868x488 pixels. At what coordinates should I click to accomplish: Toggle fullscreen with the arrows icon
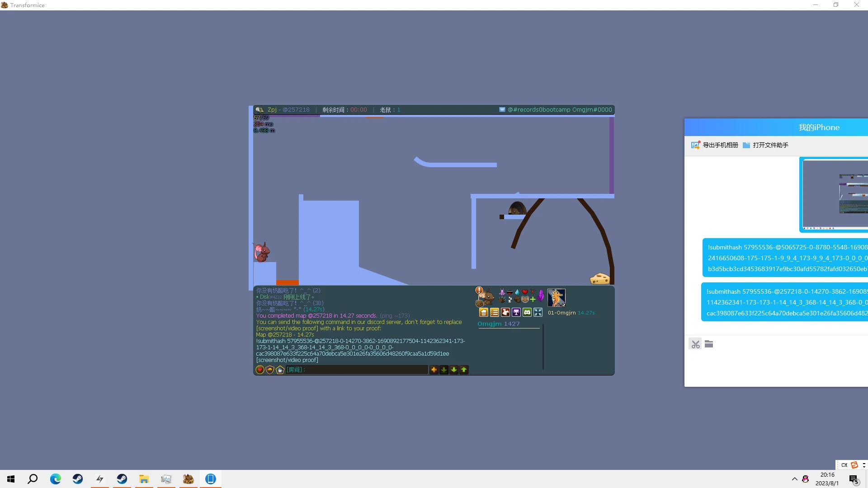pyautogui.click(x=538, y=312)
